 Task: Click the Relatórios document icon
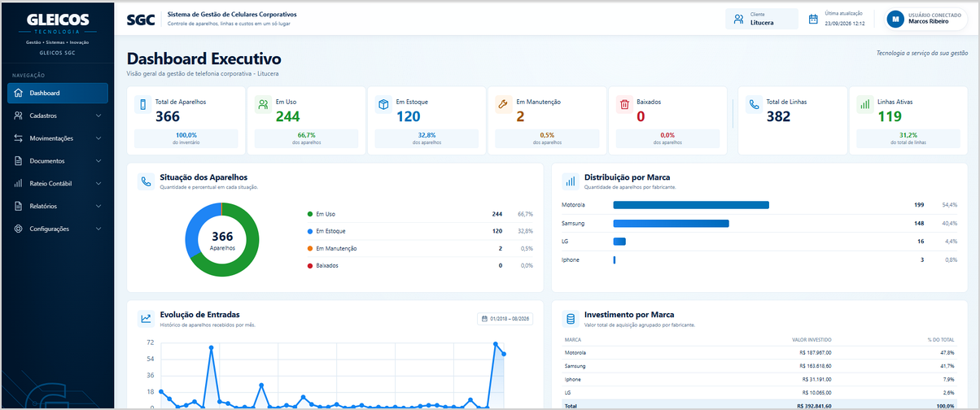coord(19,206)
